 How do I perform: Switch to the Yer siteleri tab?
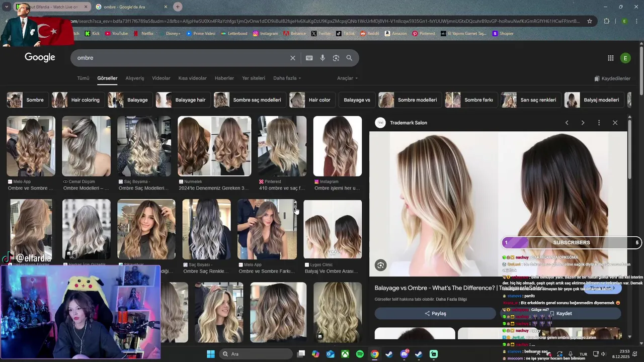tap(254, 78)
